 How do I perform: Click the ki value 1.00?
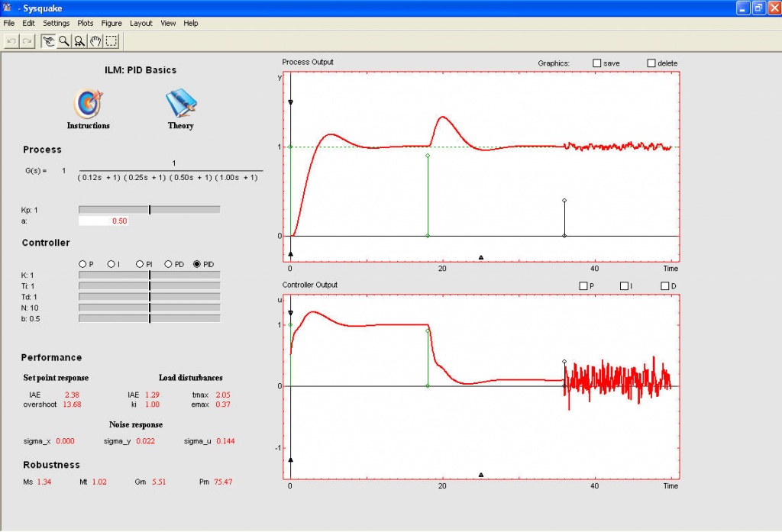[152, 405]
